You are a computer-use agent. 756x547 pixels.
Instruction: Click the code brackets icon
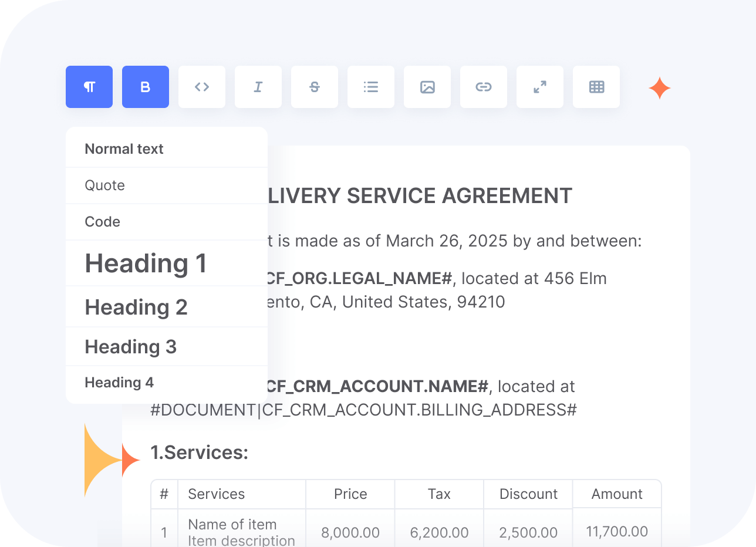(x=202, y=87)
